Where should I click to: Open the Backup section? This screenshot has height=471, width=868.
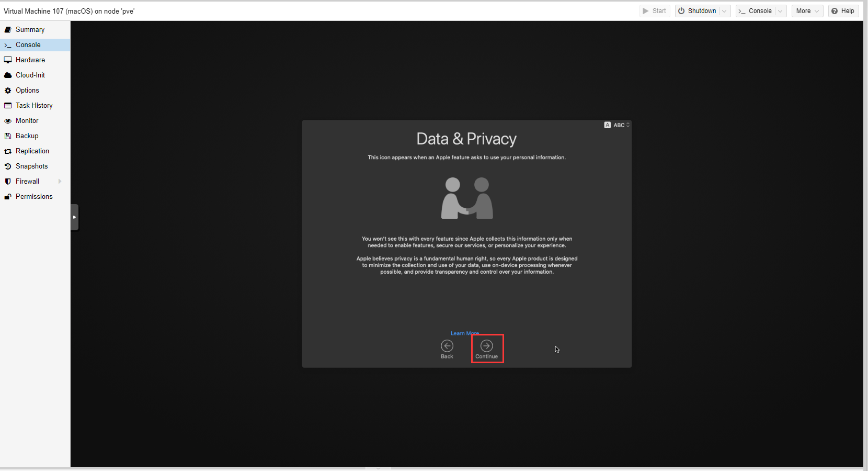point(27,136)
